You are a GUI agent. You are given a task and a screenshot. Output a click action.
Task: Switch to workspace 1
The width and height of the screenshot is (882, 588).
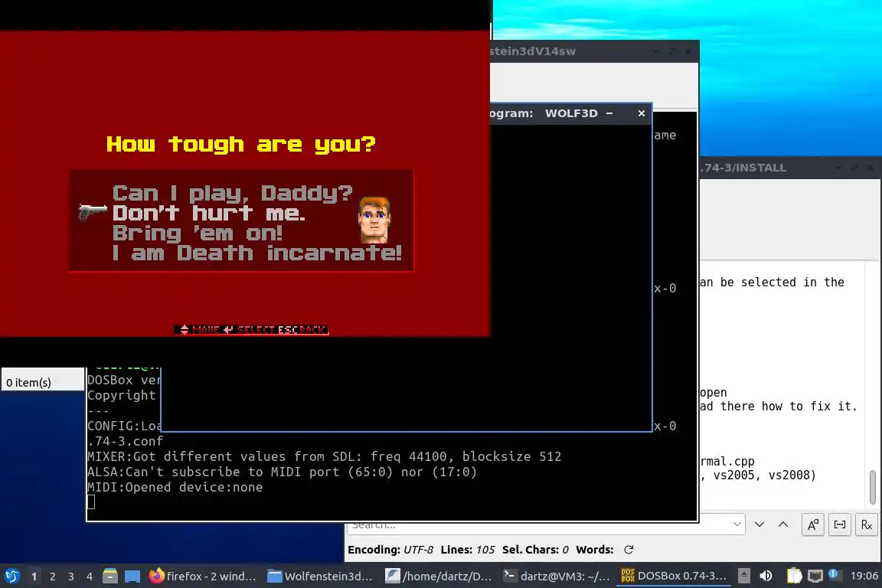pos(34,577)
